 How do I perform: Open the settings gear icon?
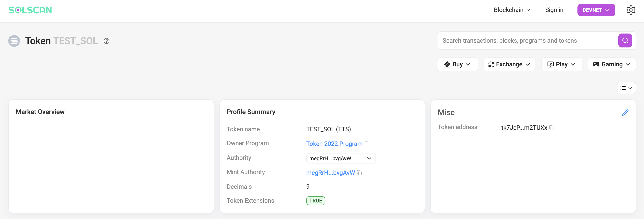coord(631,10)
